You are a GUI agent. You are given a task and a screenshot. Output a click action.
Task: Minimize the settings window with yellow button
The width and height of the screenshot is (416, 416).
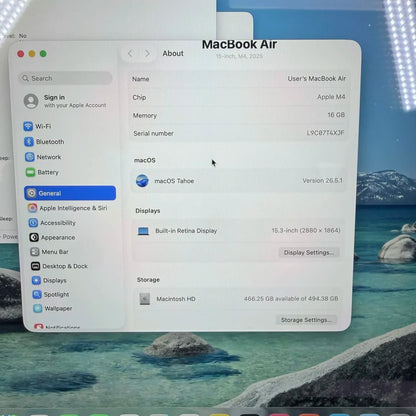tap(32, 54)
